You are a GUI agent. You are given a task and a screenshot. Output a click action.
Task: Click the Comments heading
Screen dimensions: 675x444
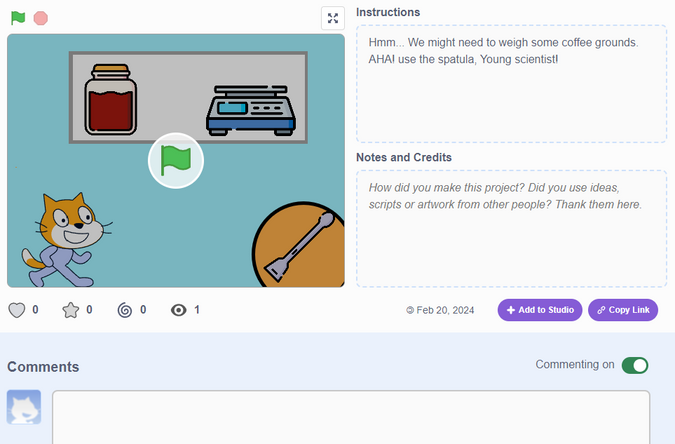pyautogui.click(x=43, y=367)
